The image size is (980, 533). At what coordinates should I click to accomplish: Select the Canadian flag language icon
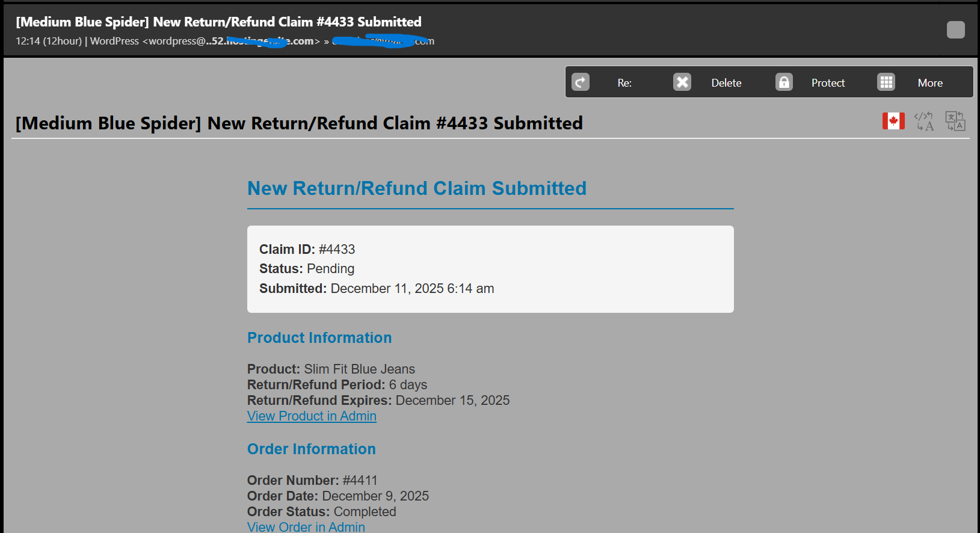[x=893, y=120]
